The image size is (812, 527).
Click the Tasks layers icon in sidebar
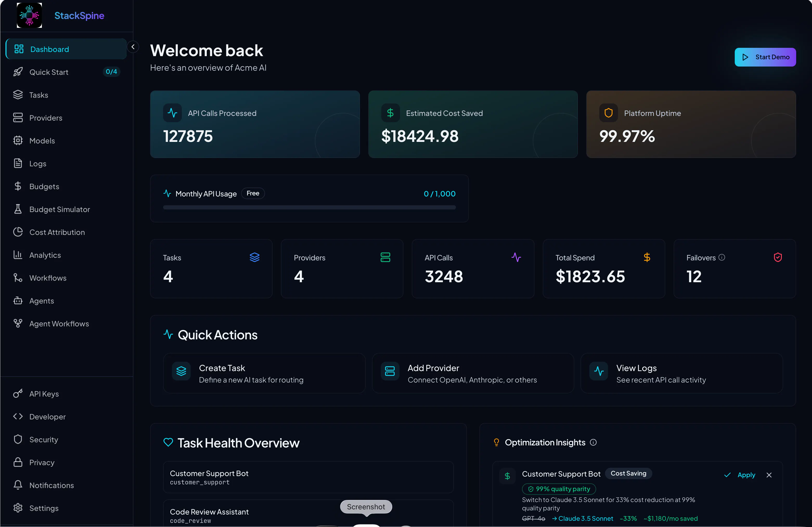(18, 95)
